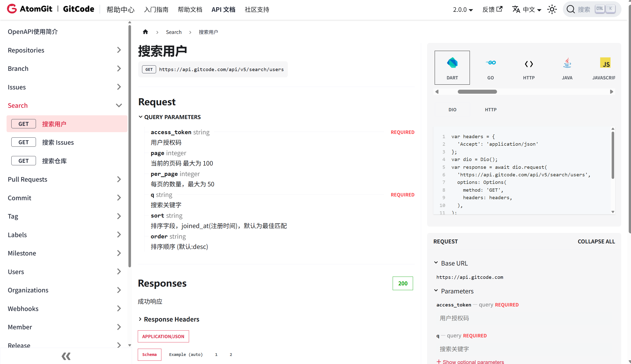The height and width of the screenshot is (364, 631).
Task: Click COLLAPSE ALL in the request panel
Action: click(x=596, y=241)
